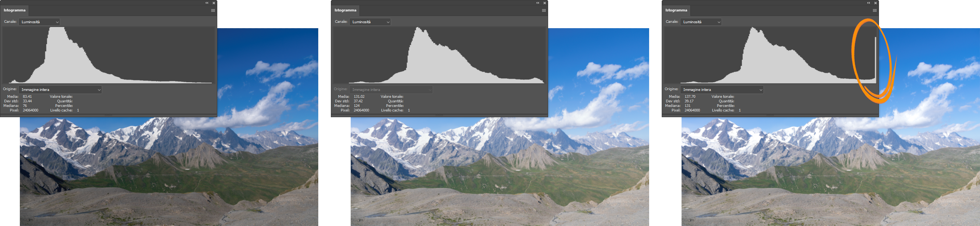Image resolution: width=980 pixels, height=226 pixels.
Task: Click the histogram graph in the leftmost panel
Action: point(109,55)
